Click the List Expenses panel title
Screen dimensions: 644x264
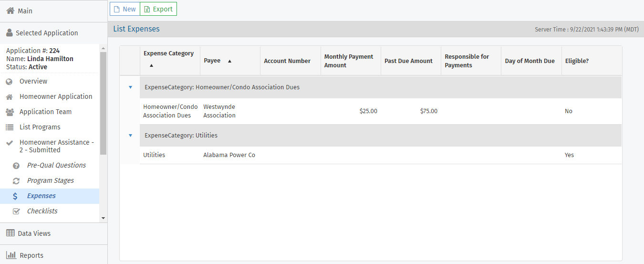(136, 29)
